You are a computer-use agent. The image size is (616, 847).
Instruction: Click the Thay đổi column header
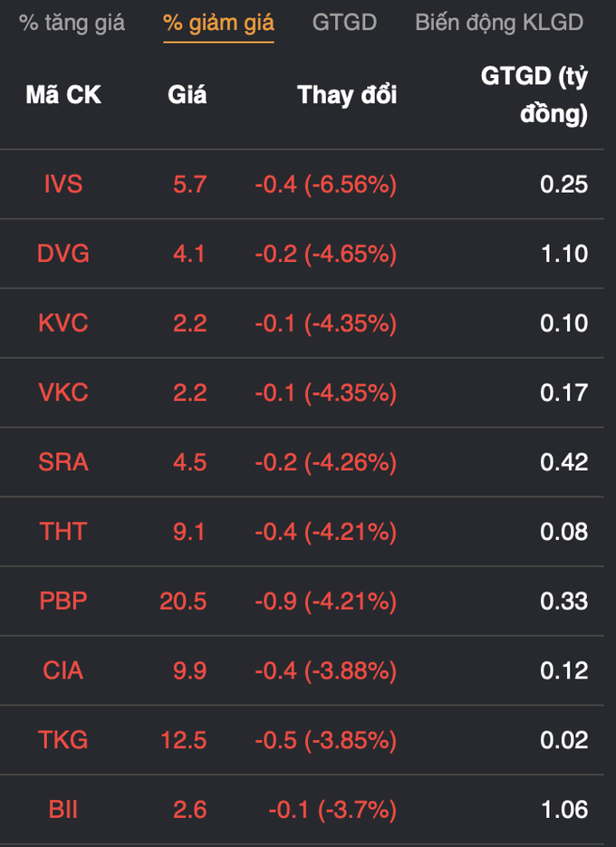coord(347,95)
